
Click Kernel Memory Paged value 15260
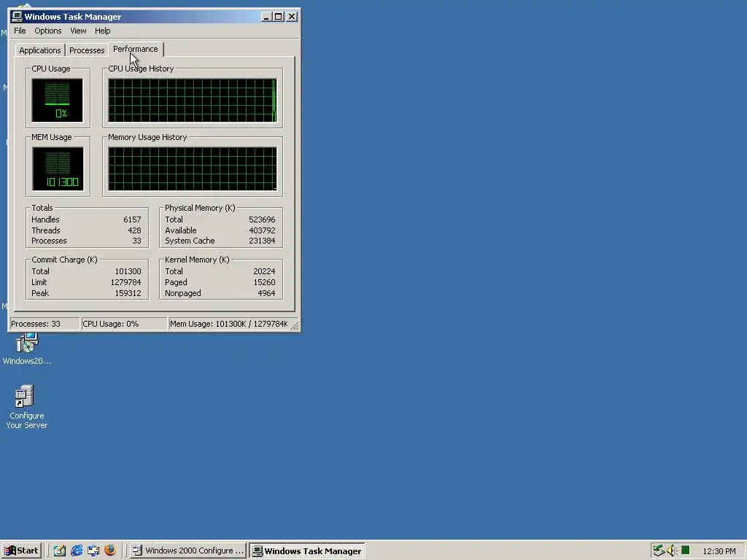tap(264, 282)
